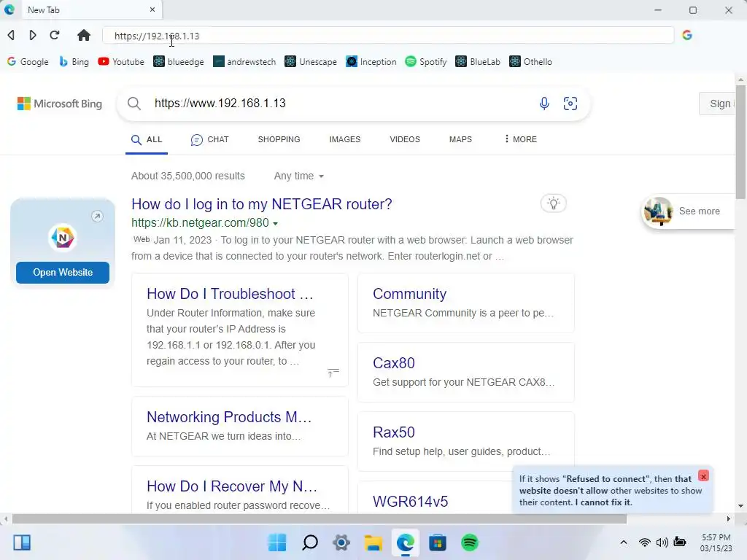747x560 pixels.
Task: Click the Bing search magnifier icon
Action: 134,104
